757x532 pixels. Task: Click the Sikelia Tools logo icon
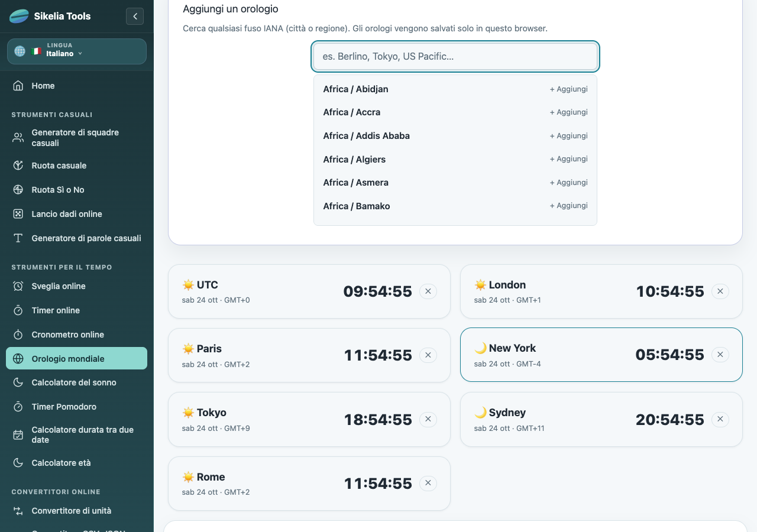click(x=19, y=16)
